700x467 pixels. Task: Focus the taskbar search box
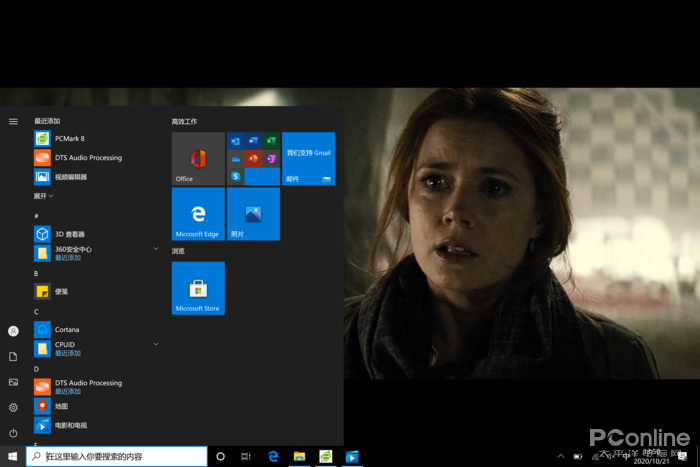[x=117, y=456]
